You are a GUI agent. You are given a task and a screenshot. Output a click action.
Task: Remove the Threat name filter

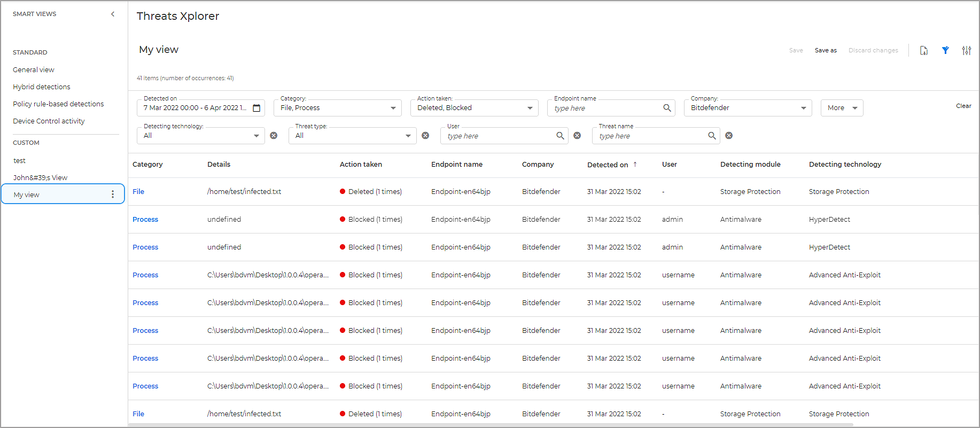pyautogui.click(x=729, y=136)
